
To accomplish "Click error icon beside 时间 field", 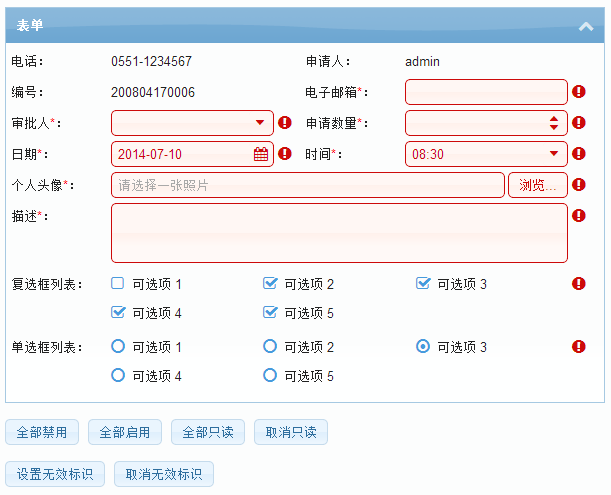I will 579,153.
